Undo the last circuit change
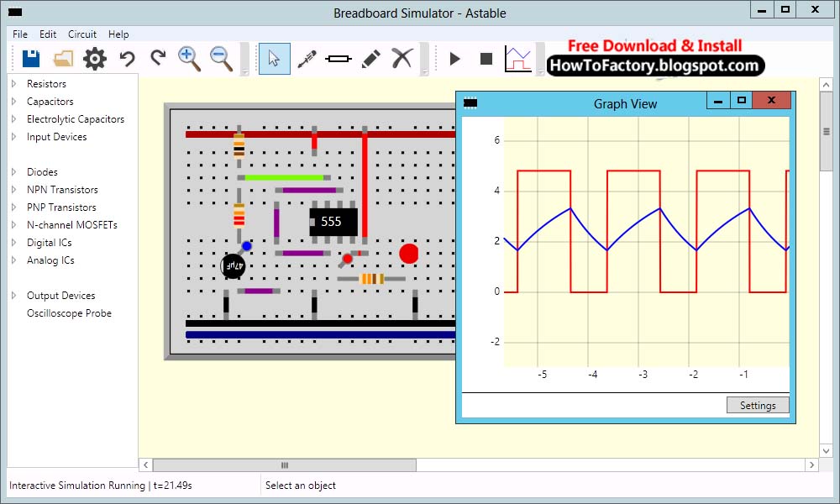The width and height of the screenshot is (840, 504). pyautogui.click(x=126, y=59)
